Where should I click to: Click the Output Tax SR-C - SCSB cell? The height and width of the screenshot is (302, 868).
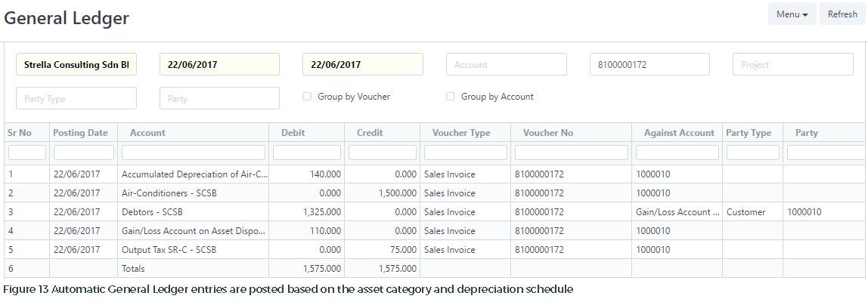(194, 249)
